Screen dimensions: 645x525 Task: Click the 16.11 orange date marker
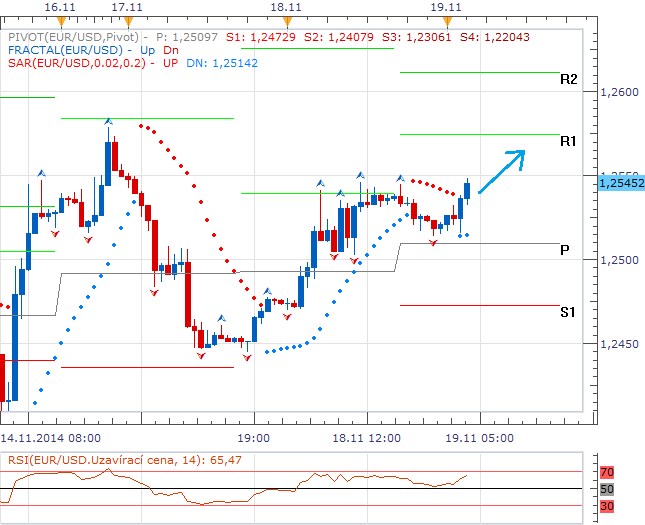pos(63,20)
